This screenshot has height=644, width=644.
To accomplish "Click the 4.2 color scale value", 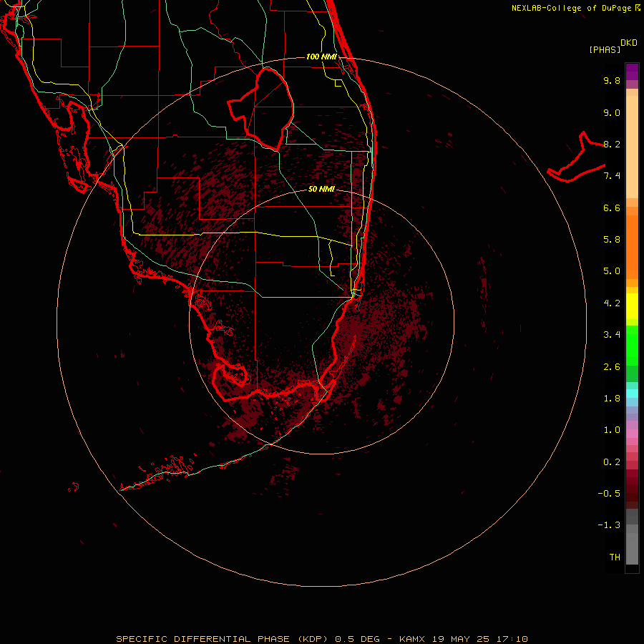I will click(x=612, y=303).
